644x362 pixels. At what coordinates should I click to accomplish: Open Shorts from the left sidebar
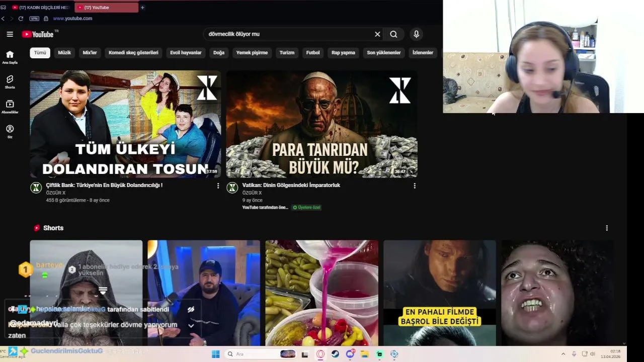[10, 82]
